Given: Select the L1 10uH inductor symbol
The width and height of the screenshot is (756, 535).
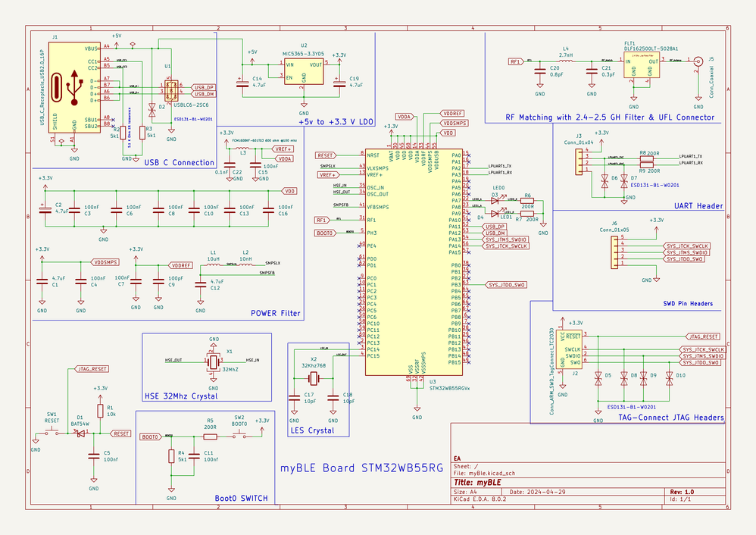Looking at the screenshot, I should pyautogui.click(x=214, y=264).
